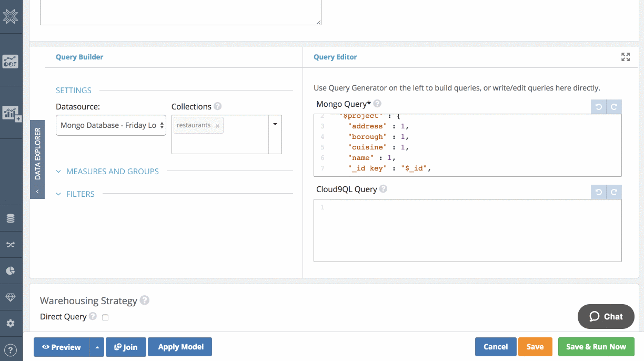Enable the Direct Query checkbox

point(105,317)
